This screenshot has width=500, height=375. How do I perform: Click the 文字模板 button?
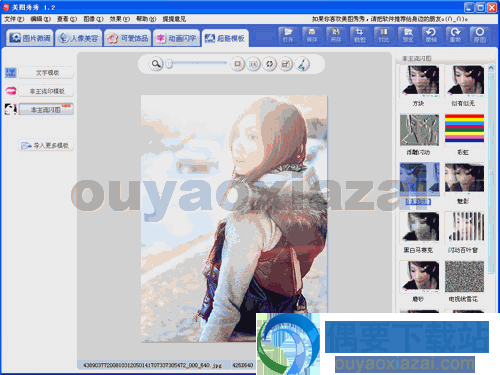46,73
